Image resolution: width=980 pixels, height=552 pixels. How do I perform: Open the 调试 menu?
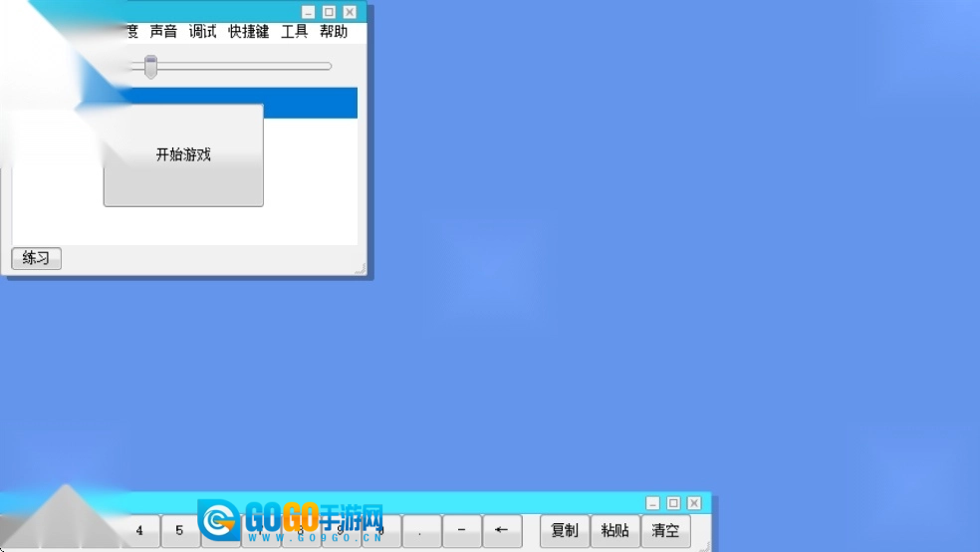[x=202, y=32]
